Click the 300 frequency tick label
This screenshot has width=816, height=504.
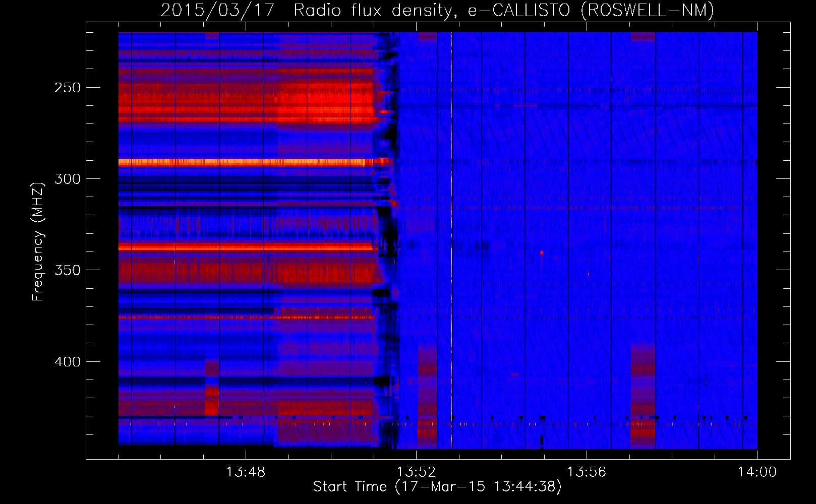click(68, 179)
